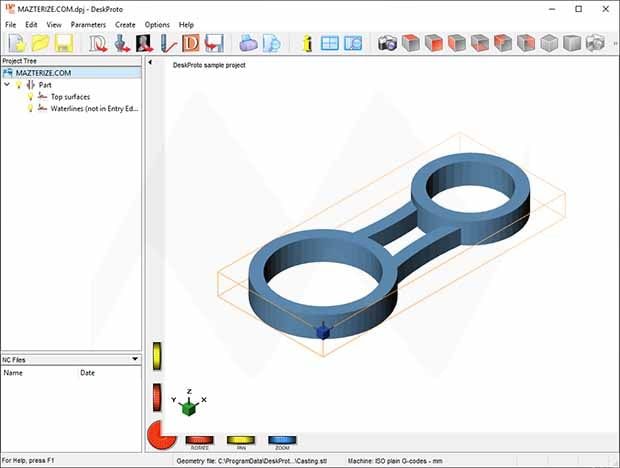Click the "Machine: ISO plain G-codes - mm" status text
620x468 pixels.
click(395, 461)
